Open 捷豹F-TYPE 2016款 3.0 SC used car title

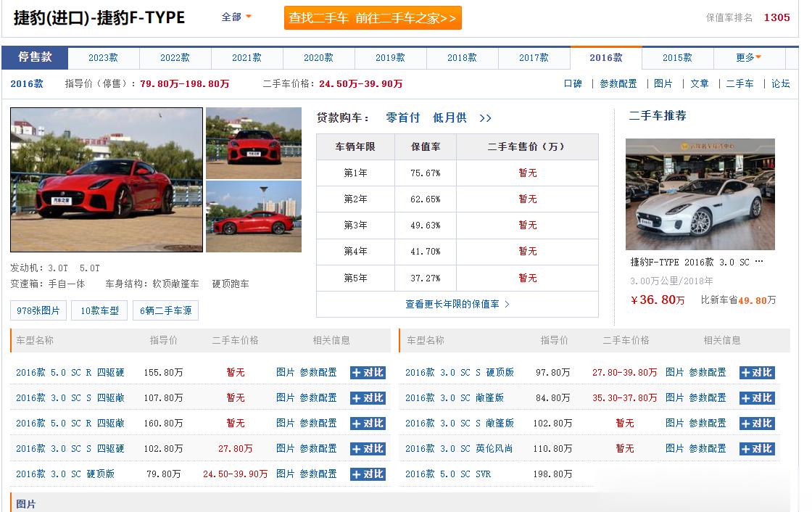coord(697,263)
